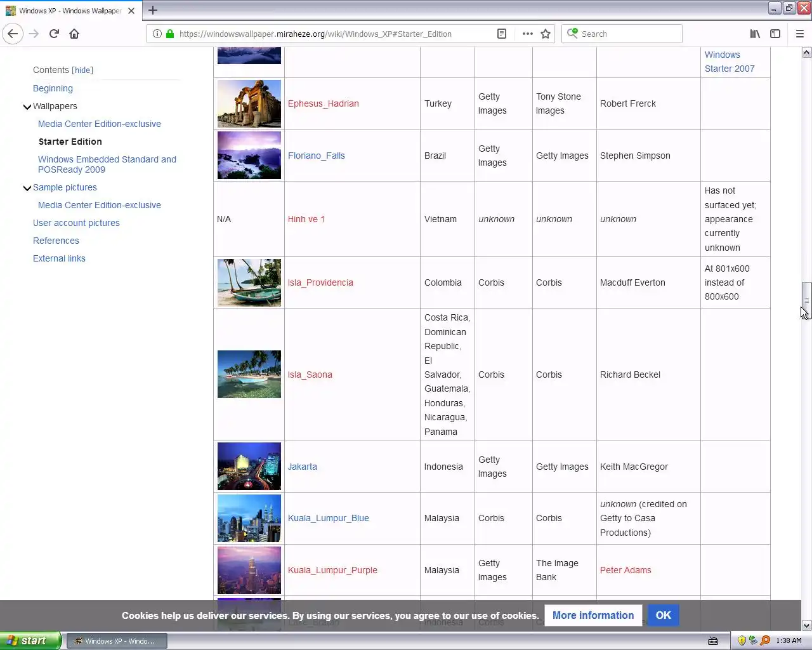
Task: Open the Ephesus_Hadrian page link
Action: (x=324, y=103)
